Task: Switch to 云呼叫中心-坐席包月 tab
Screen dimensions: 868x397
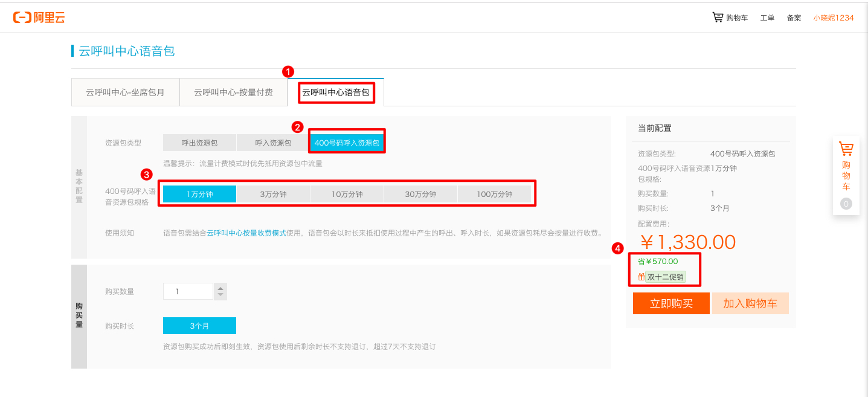Action: (x=125, y=92)
